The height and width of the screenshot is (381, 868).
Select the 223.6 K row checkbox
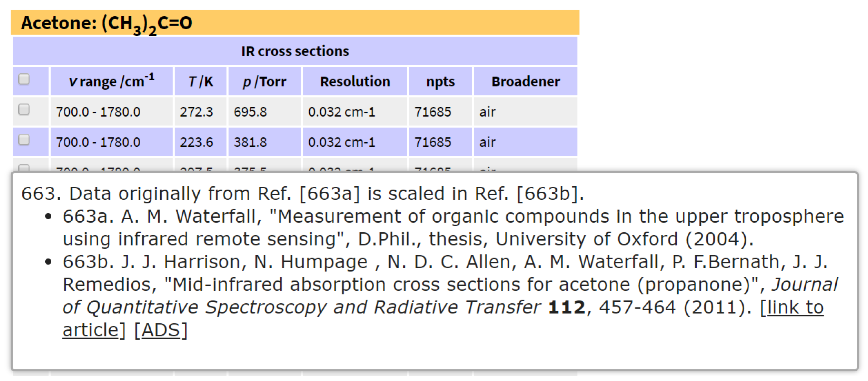point(24,140)
